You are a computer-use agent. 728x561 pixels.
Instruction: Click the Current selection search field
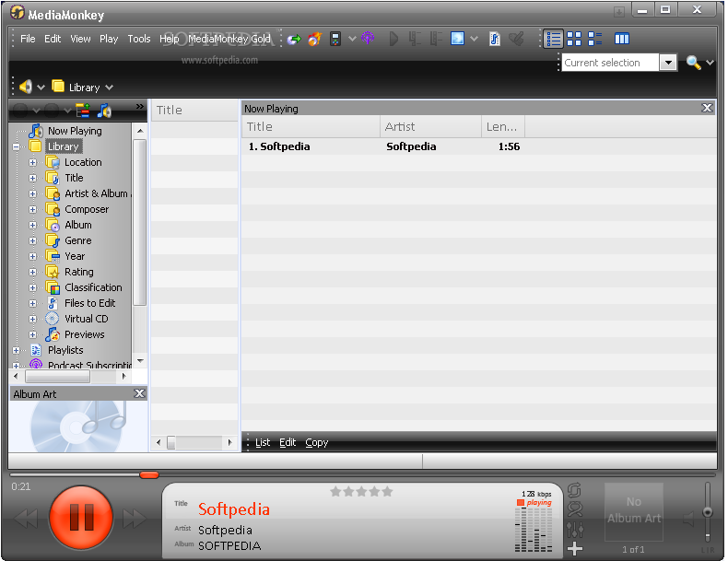(x=610, y=62)
